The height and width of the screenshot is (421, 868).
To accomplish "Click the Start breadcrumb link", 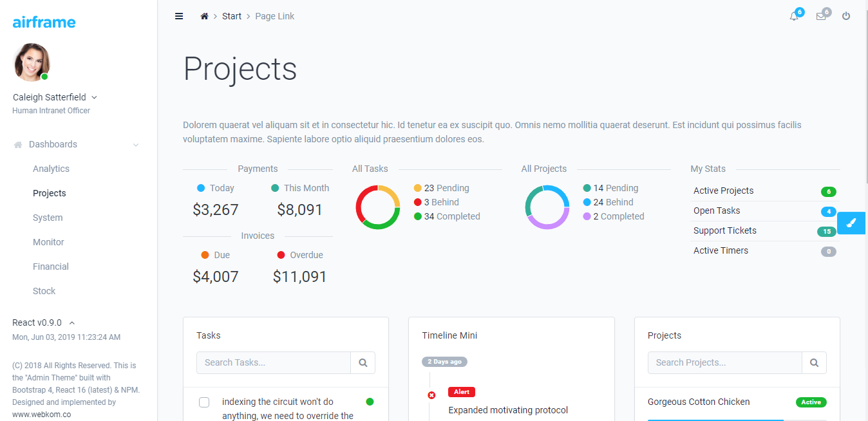I will [x=232, y=16].
